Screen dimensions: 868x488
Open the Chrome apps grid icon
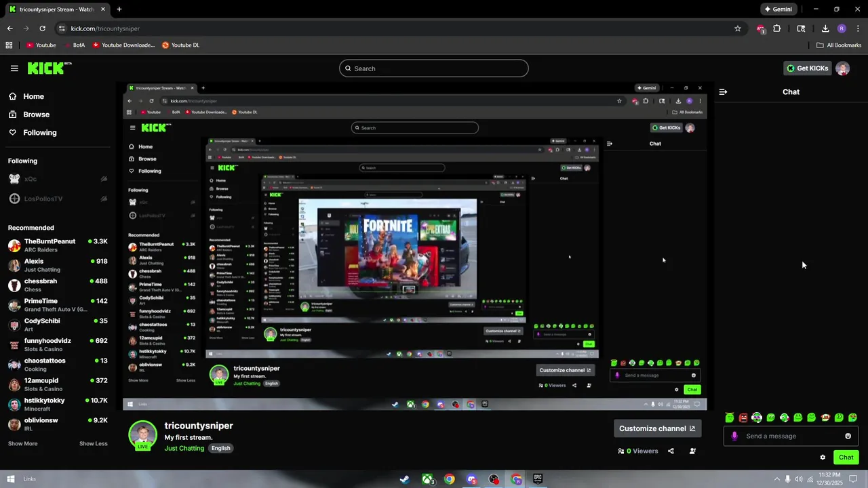pyautogui.click(x=9, y=45)
